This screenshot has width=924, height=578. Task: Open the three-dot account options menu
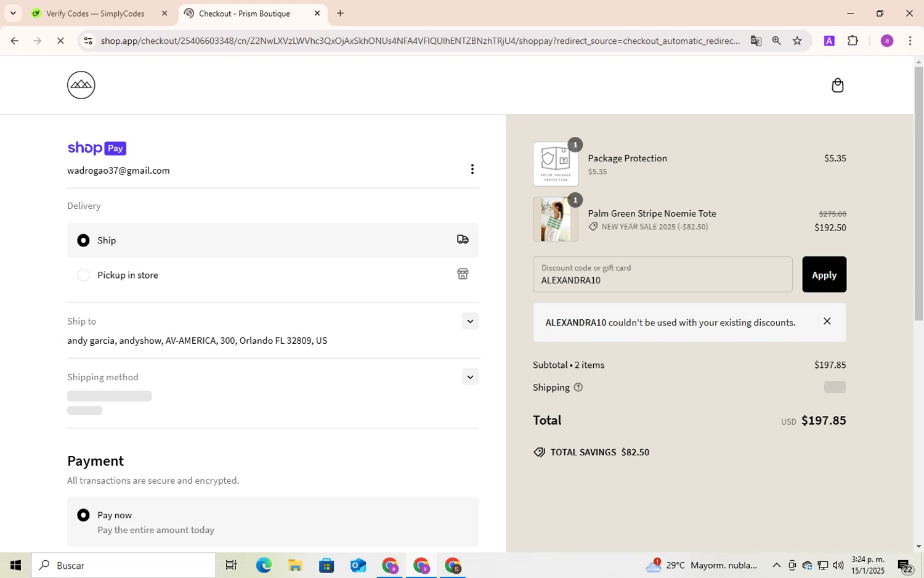pyautogui.click(x=472, y=169)
